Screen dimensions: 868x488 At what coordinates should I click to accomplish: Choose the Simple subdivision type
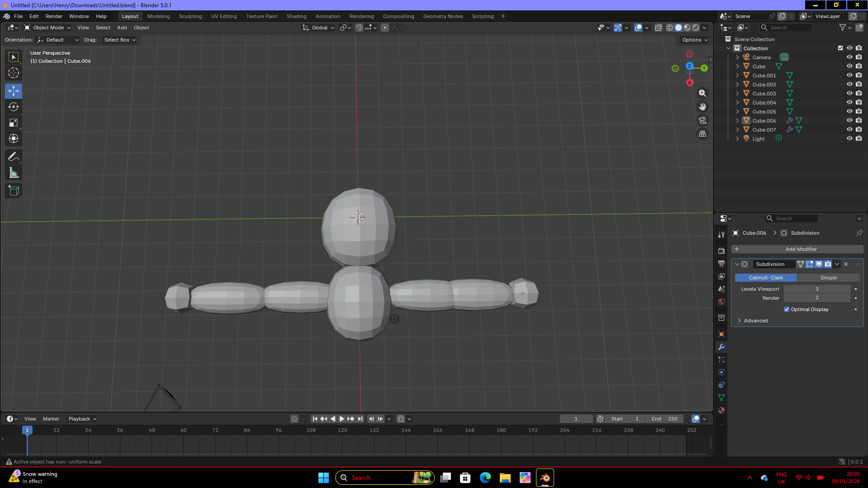pos(828,278)
